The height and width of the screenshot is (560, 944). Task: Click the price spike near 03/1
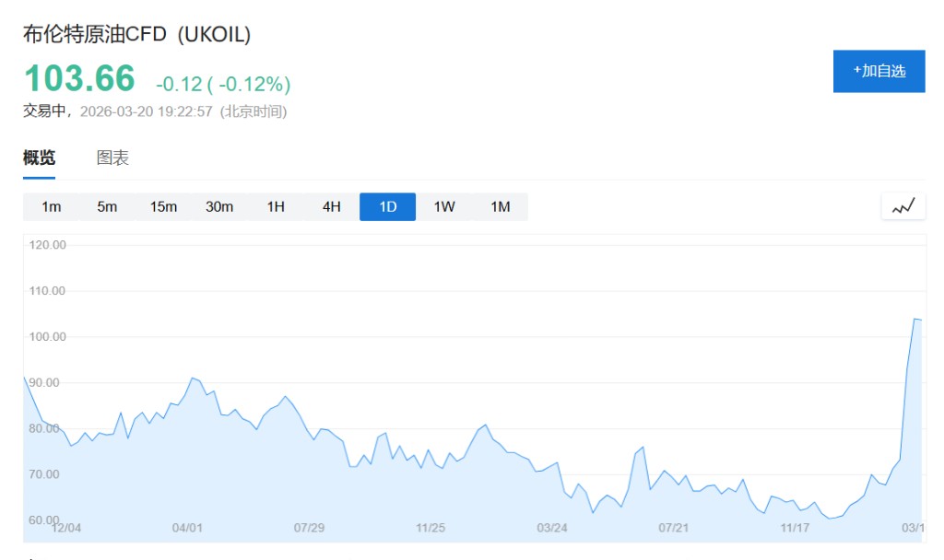915,320
